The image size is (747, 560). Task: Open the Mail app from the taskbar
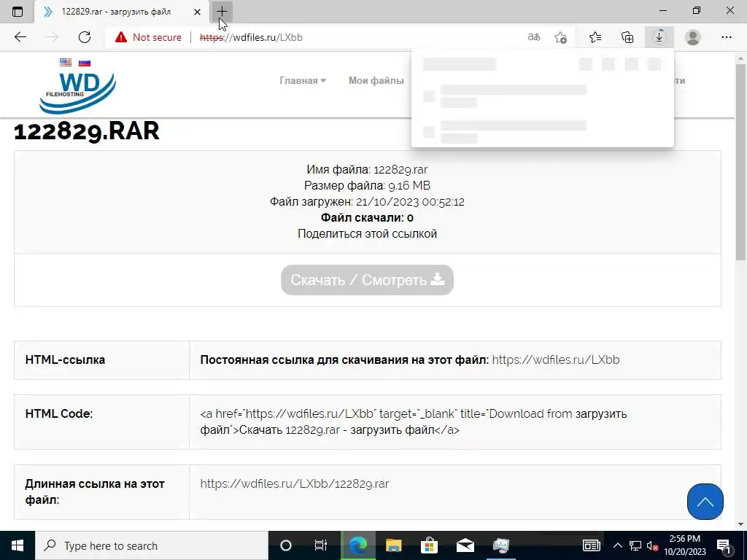465,545
